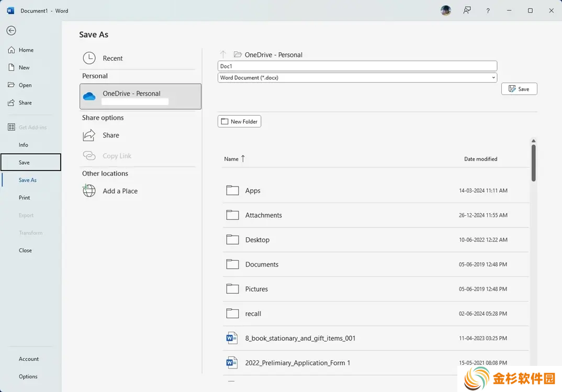This screenshot has height=392, width=562.
Task: Open the Desktop folder by its name
Action: 257,239
